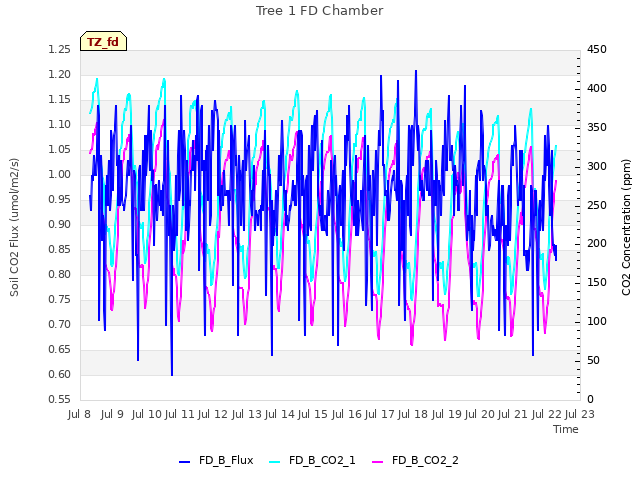Click the 1.00 left axis value
The image size is (640, 480).
click(x=60, y=175)
